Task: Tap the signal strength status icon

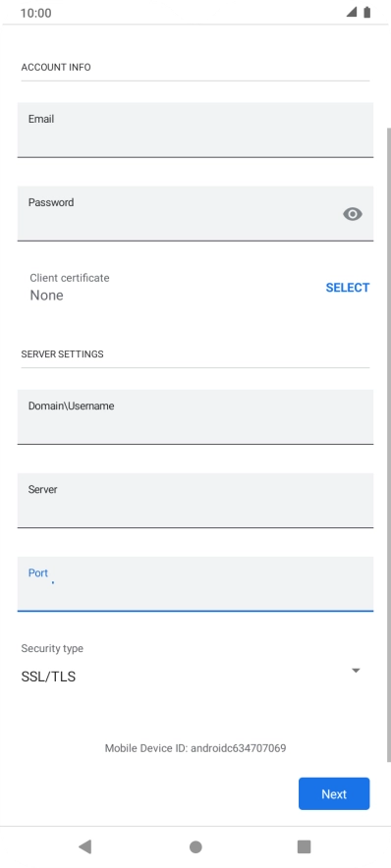Action: [351, 12]
